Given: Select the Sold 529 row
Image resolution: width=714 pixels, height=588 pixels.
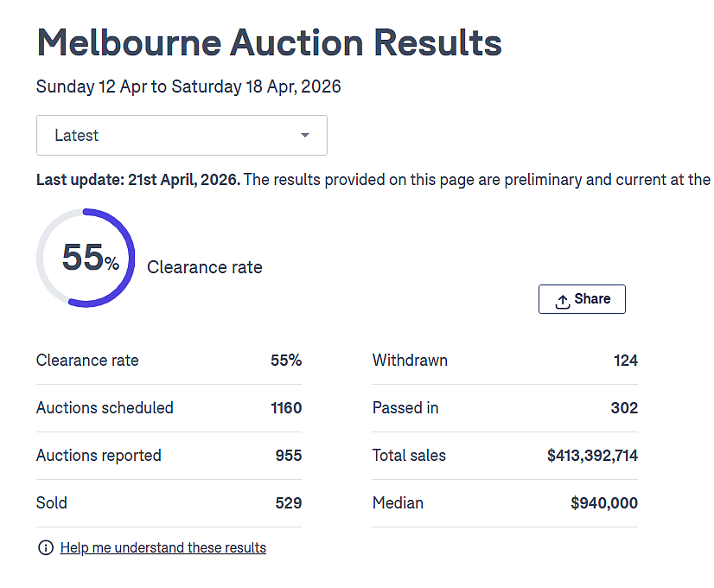Looking at the screenshot, I should pos(169,503).
